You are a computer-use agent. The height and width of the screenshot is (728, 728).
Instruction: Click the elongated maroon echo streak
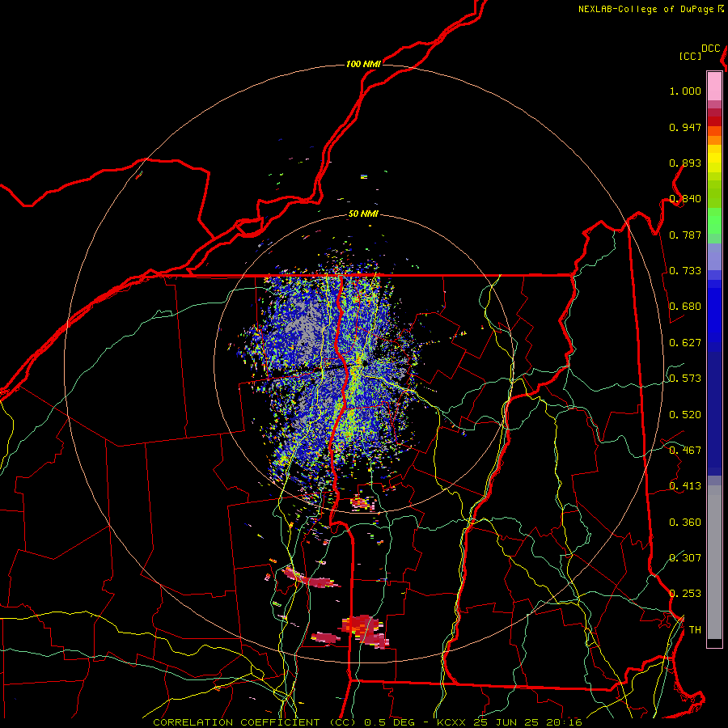(x=310, y=578)
